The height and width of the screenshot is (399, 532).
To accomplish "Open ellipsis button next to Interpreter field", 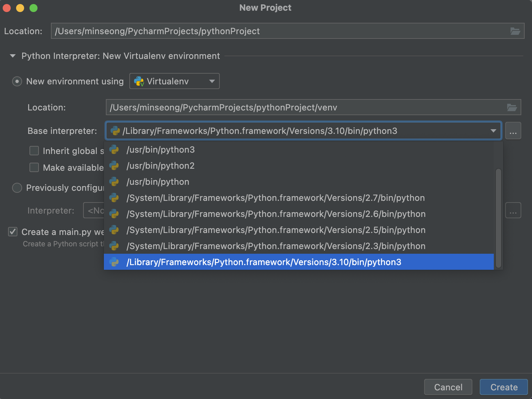I will tap(513, 210).
